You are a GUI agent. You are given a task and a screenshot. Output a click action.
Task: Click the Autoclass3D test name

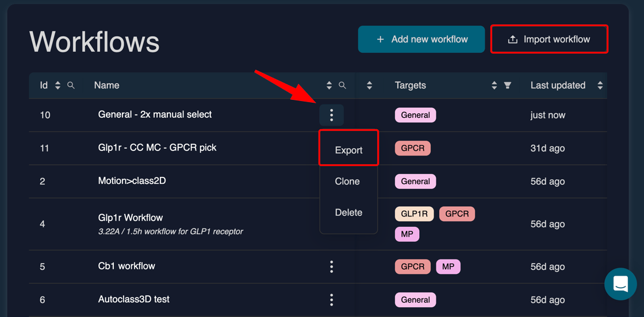click(134, 299)
